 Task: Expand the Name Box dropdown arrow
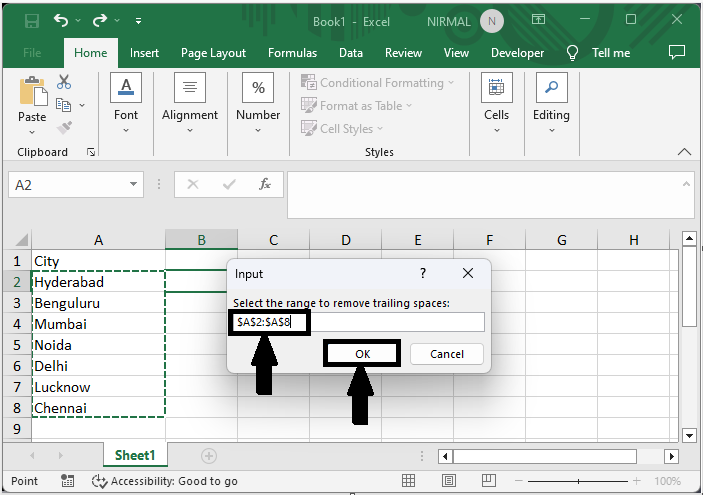pos(135,185)
